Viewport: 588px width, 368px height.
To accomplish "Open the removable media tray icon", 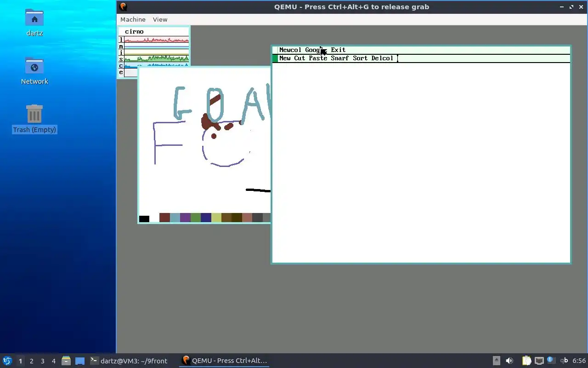I will [497, 361].
